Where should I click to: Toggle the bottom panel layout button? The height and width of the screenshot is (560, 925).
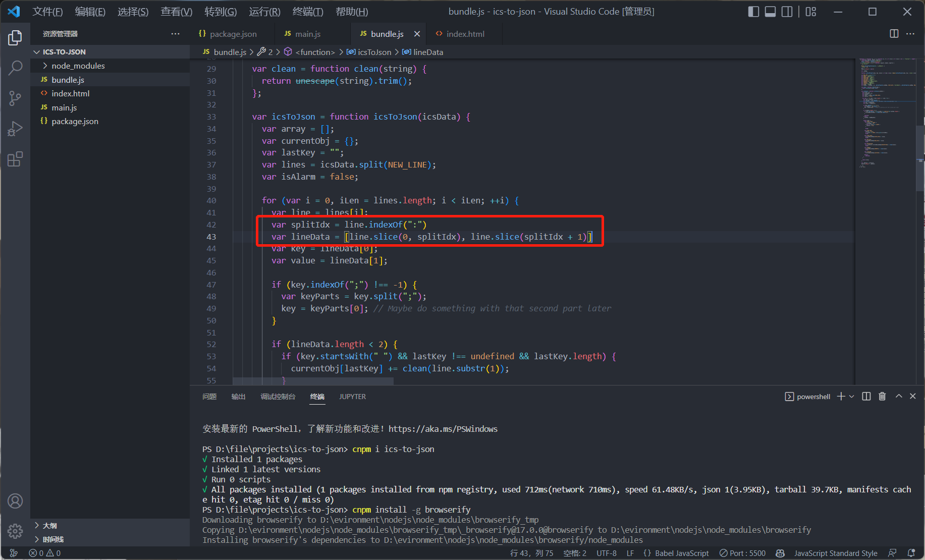[x=770, y=12]
